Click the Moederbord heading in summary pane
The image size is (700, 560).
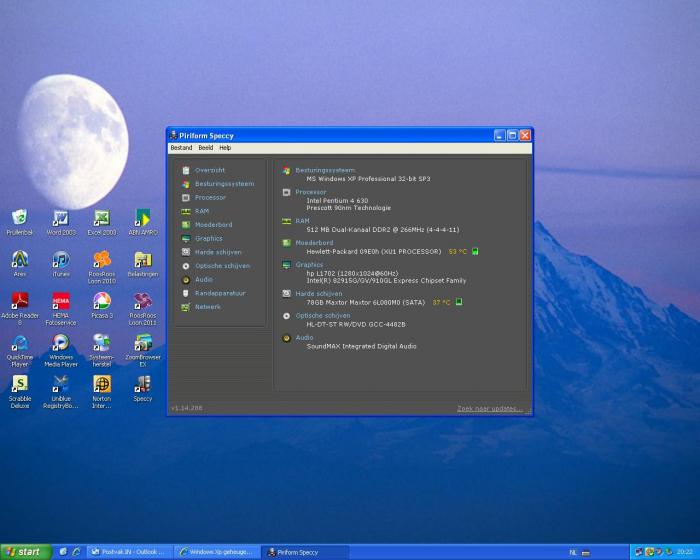pos(314,243)
